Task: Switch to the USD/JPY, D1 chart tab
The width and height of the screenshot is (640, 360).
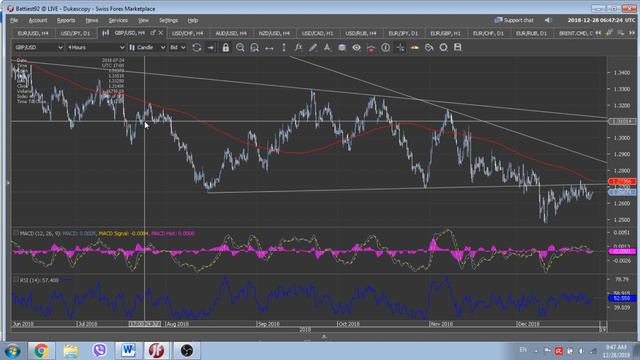Action: click(75, 33)
